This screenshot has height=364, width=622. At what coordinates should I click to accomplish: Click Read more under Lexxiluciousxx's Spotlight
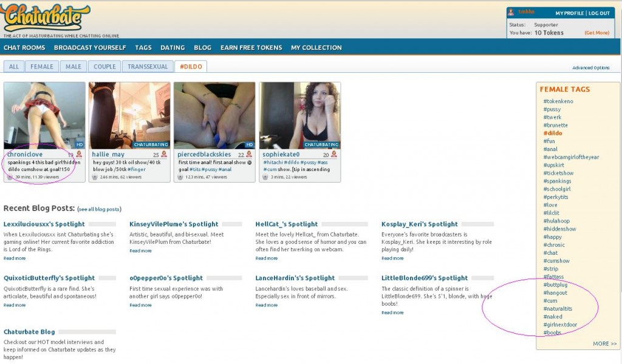[x=15, y=258]
